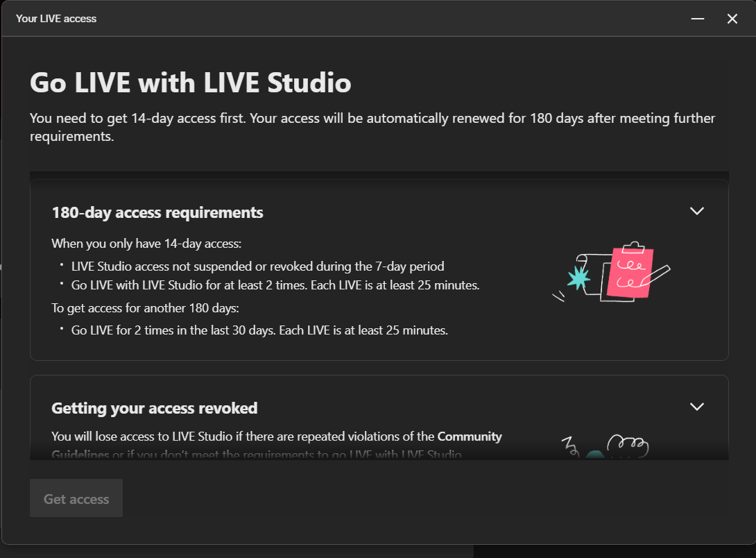Click the Your LIVE access title label
The image size is (756, 558).
[56, 19]
